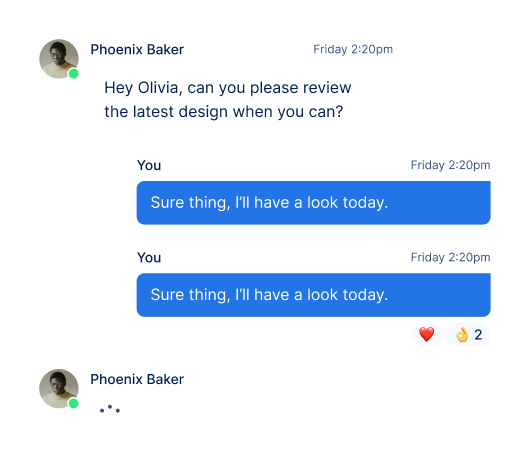The width and height of the screenshot is (530, 450).
Task: Open Phoenix Baker name at top message
Action: tap(137, 50)
